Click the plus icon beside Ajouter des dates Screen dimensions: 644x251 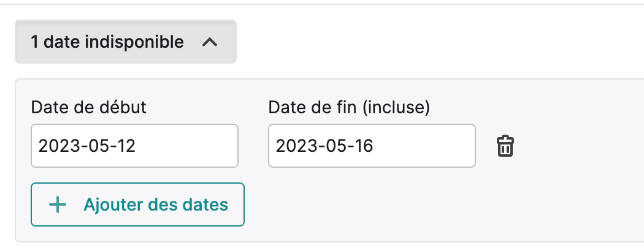(58, 204)
